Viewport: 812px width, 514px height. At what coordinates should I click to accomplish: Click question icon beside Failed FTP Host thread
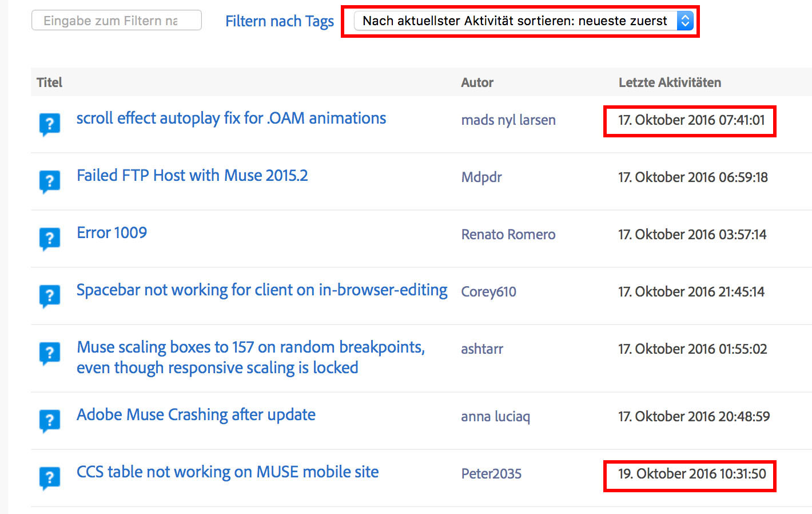50,181
